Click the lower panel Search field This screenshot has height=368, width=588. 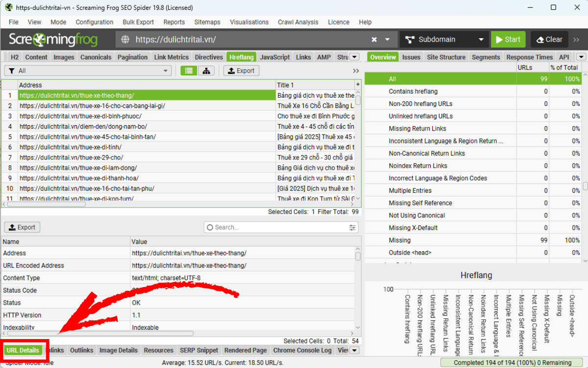[x=277, y=228]
